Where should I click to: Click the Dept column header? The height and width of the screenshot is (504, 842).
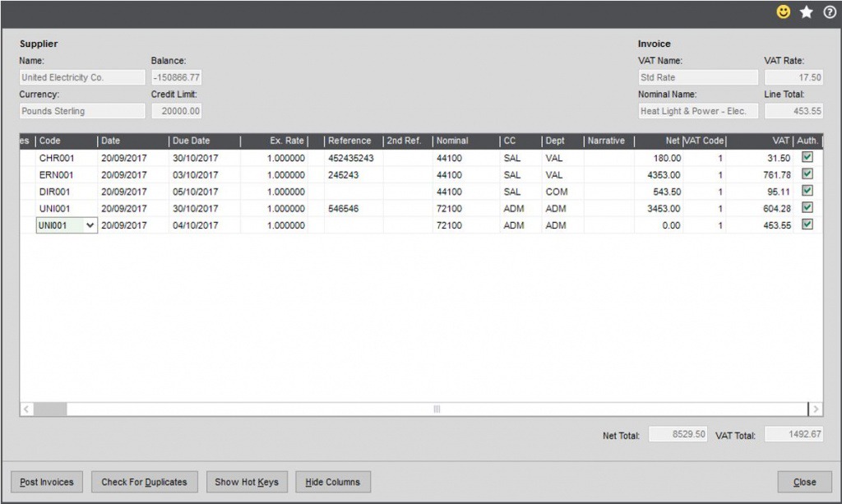click(562, 141)
